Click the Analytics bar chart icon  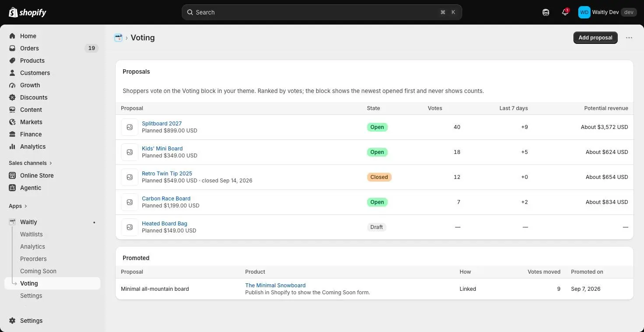(12, 146)
